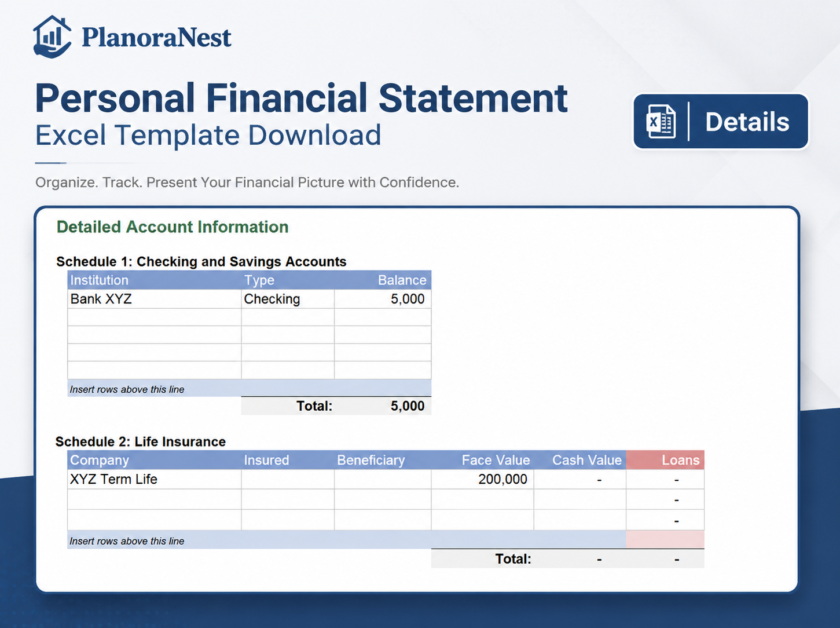The image size is (840, 628).
Task: Click the Face Value column header
Action: (482, 460)
